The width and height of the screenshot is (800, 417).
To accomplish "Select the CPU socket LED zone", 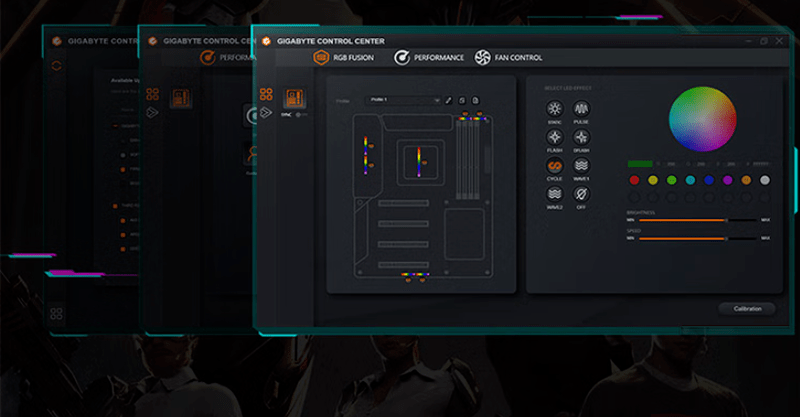I will (419, 162).
